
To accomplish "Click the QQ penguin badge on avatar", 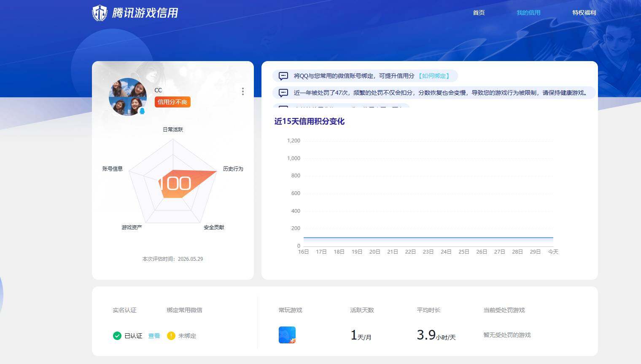I will (x=142, y=111).
